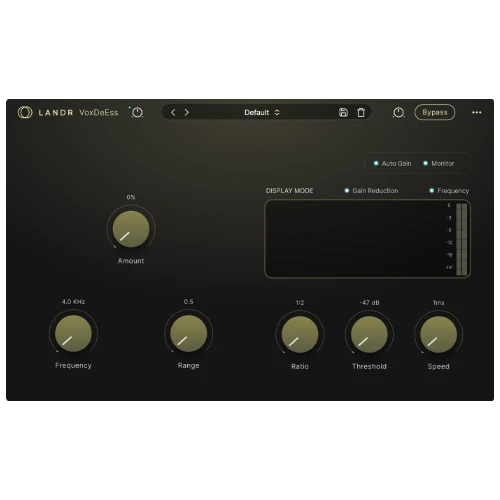Select Frequency display mode
Image resolution: width=500 pixels, height=500 pixels.
tap(449, 191)
